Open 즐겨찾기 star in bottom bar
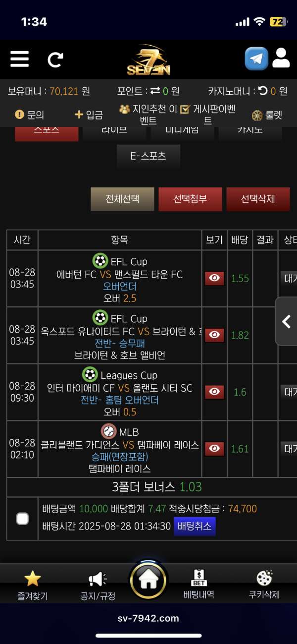This screenshot has width=297, height=644. tap(32, 579)
